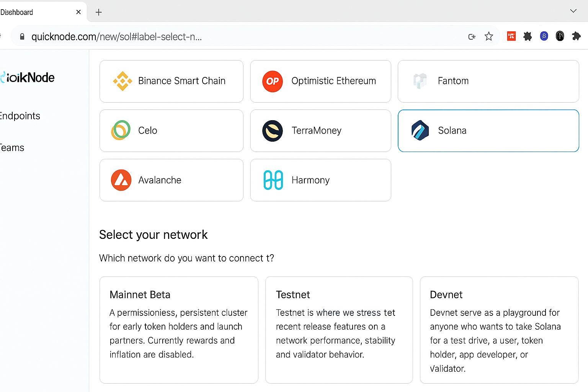Select the Testnet network card
The height and width of the screenshot is (392, 588).
click(x=339, y=330)
